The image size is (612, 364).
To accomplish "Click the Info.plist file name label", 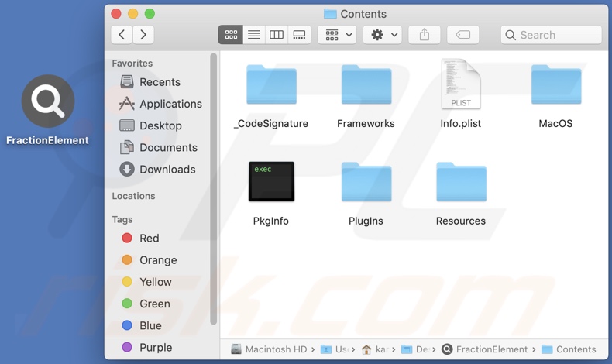I will tap(461, 124).
